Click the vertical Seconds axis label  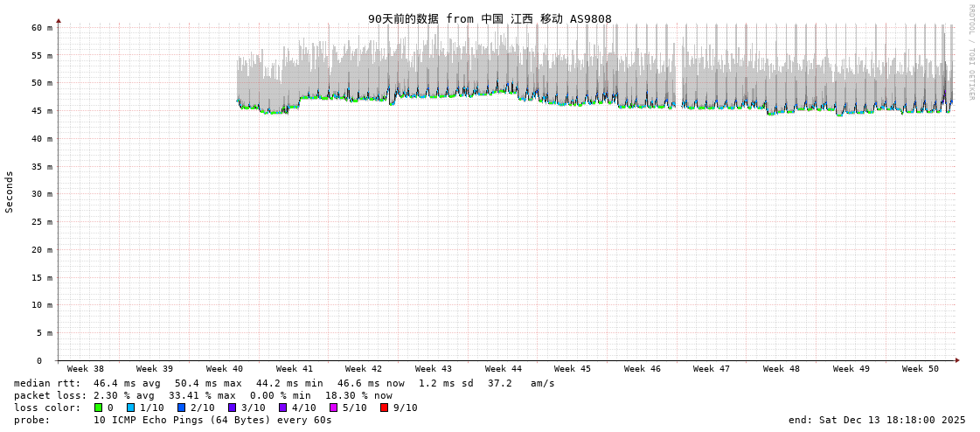click(x=10, y=192)
